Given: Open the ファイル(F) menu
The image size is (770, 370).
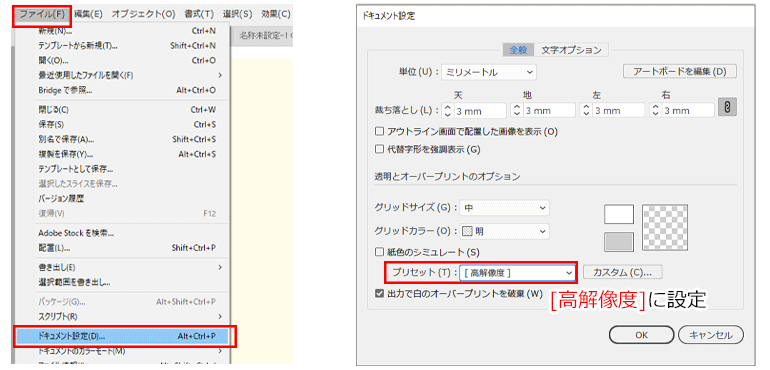Looking at the screenshot, I should pos(42,13).
